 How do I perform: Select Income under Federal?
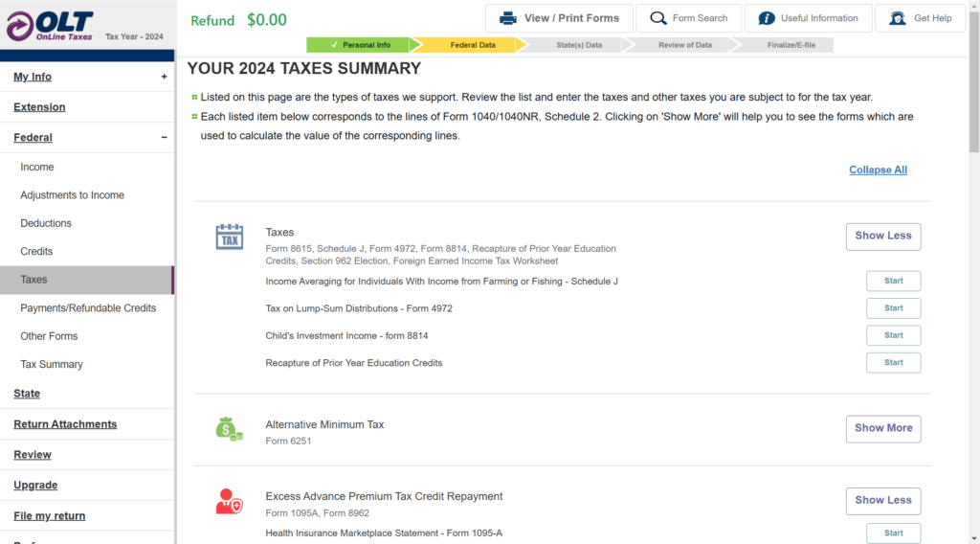click(37, 167)
